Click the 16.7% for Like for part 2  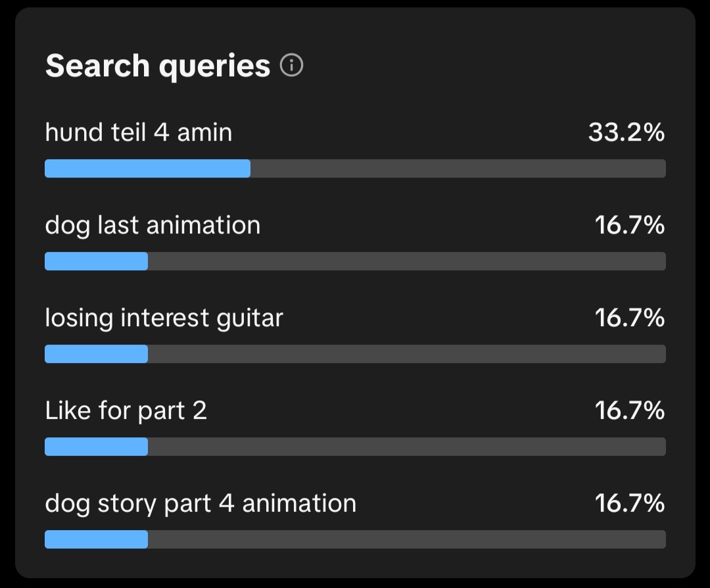click(x=629, y=411)
